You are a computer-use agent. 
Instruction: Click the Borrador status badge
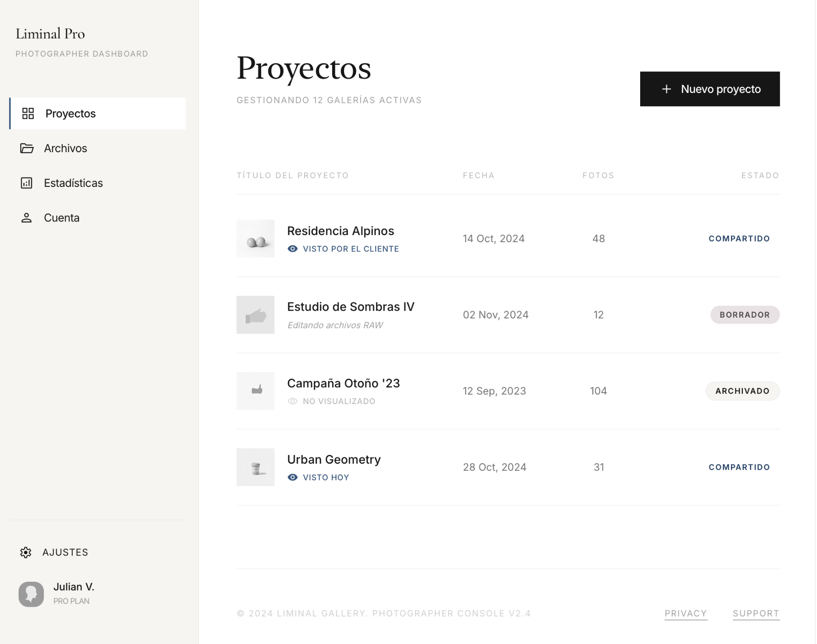pyautogui.click(x=745, y=315)
